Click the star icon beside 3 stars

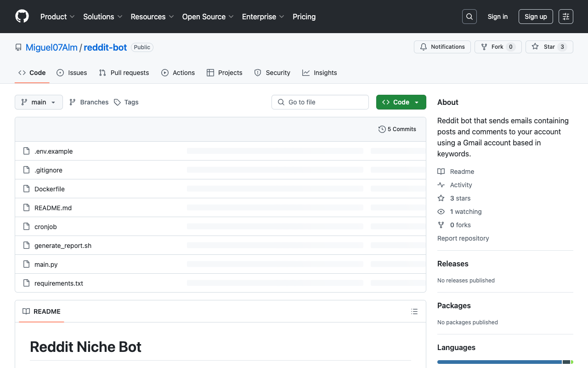click(441, 198)
